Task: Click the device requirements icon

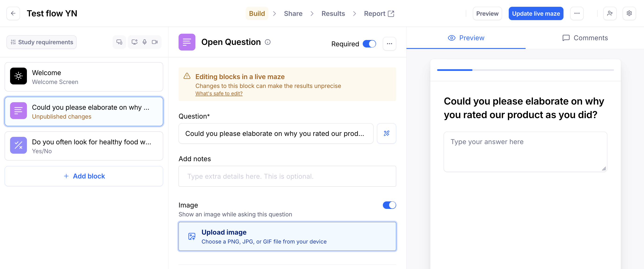Action: click(119, 42)
